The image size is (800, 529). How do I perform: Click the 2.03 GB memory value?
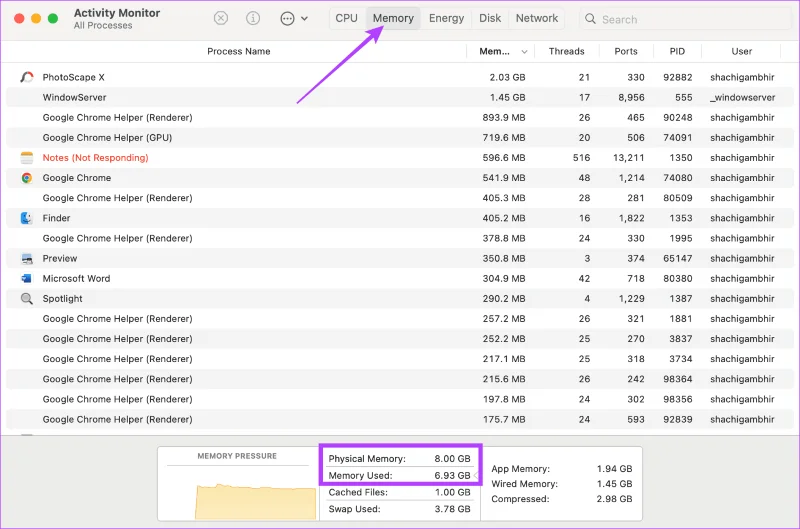(507, 77)
